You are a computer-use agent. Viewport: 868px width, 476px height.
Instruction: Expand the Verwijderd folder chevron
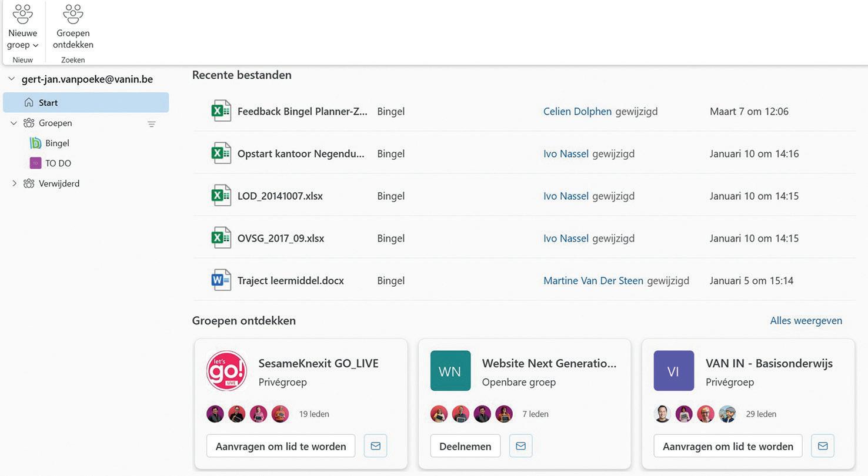(14, 183)
